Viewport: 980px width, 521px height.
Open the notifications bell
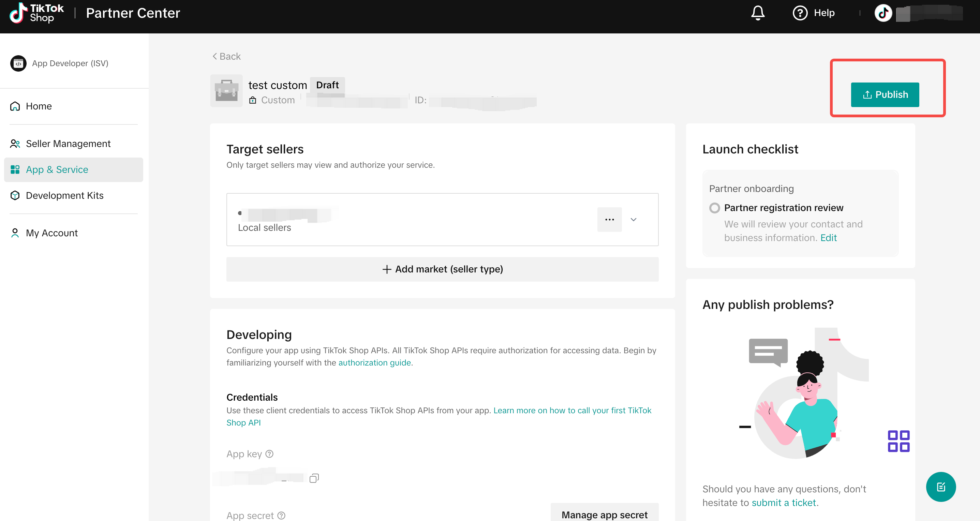tap(757, 13)
